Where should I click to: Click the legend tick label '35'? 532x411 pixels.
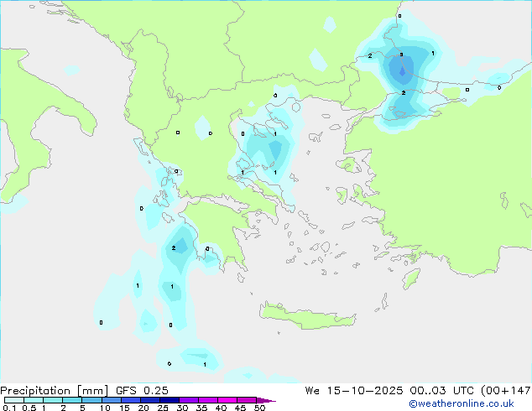tap(201, 408)
